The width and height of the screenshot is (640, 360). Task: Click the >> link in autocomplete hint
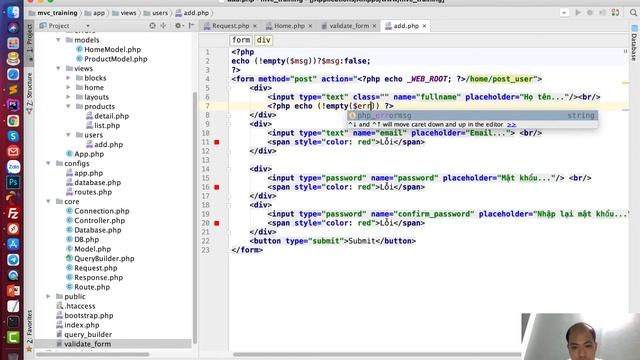(511, 124)
